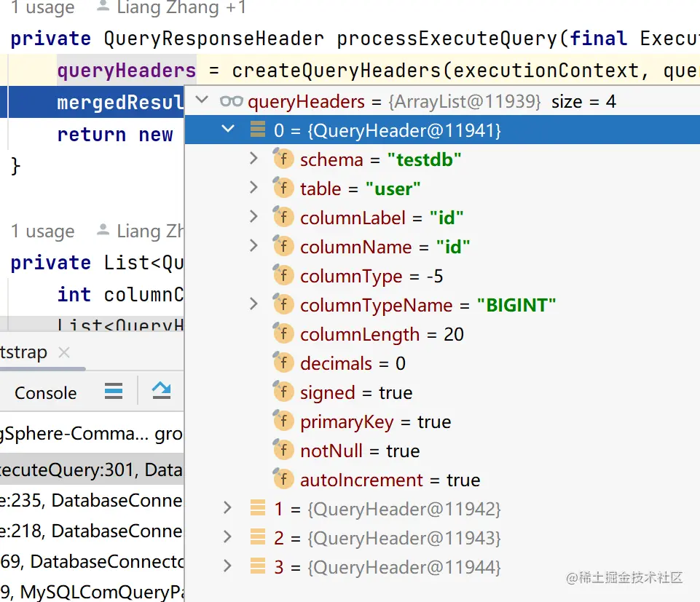Click author hint 'Liang Zhang +1'
This screenshot has height=602, width=700.
[x=181, y=7]
